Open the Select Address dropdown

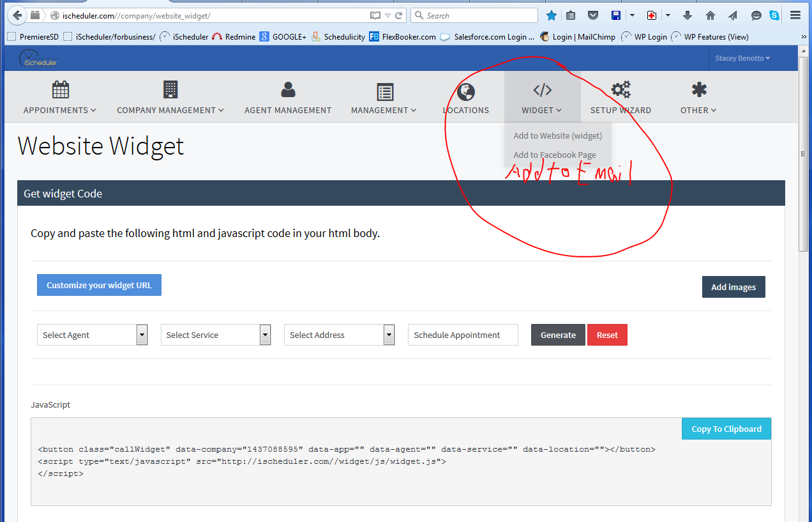[x=340, y=335]
